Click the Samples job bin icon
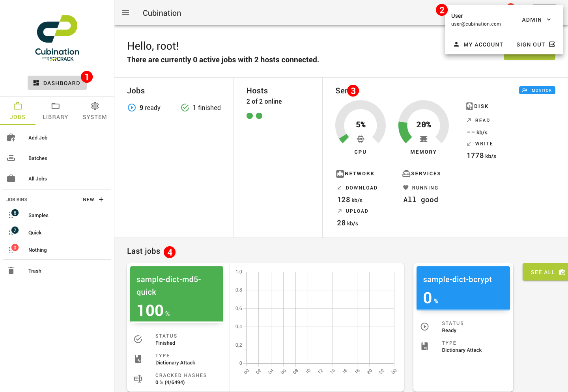This screenshot has height=392, width=568. (12, 215)
